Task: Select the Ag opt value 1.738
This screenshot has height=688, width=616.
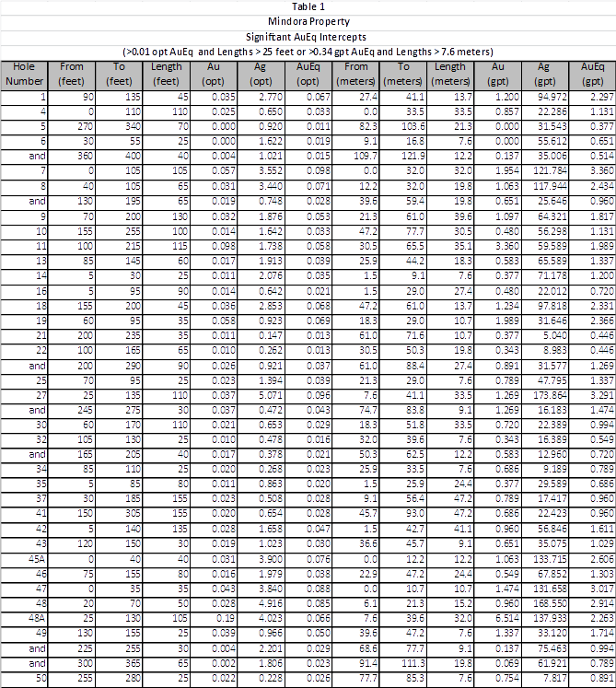Action: pos(271,246)
